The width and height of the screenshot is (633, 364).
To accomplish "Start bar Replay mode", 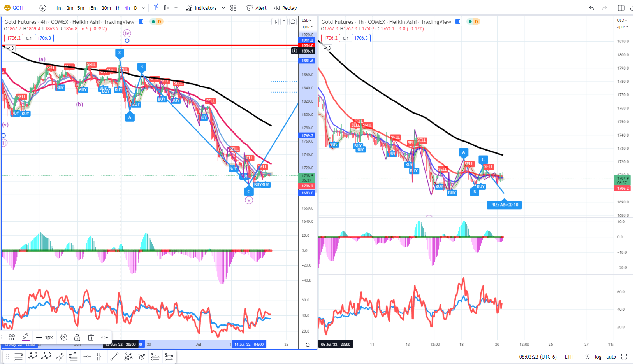I will tap(285, 8).
